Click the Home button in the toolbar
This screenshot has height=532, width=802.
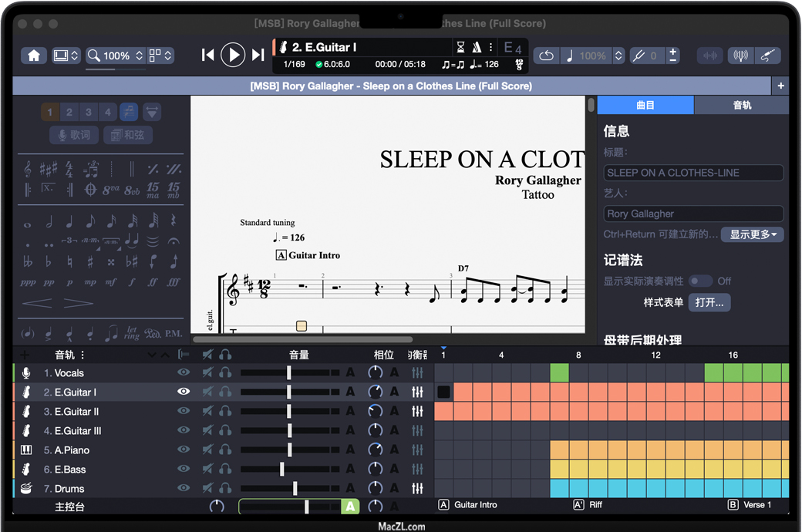pyautogui.click(x=34, y=56)
